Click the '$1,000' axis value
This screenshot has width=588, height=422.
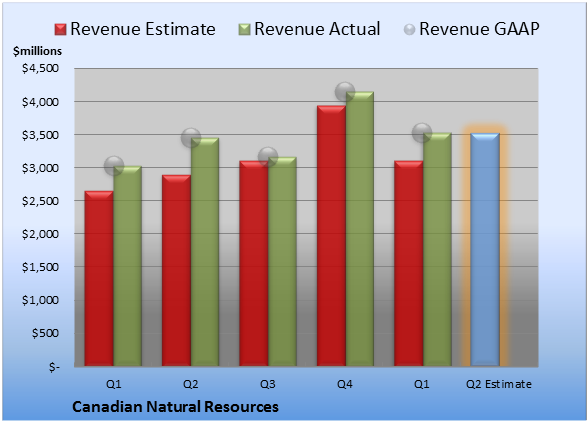click(40, 300)
